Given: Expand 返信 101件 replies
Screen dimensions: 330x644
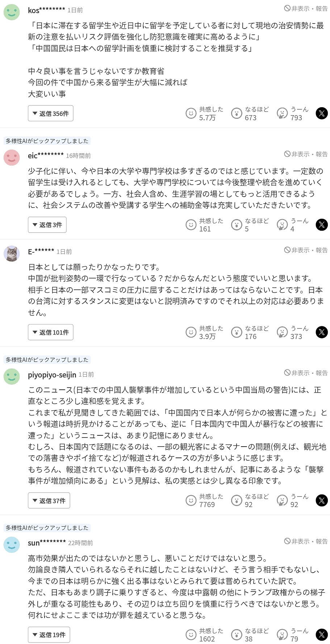Looking at the screenshot, I should pyautogui.click(x=50, y=332).
